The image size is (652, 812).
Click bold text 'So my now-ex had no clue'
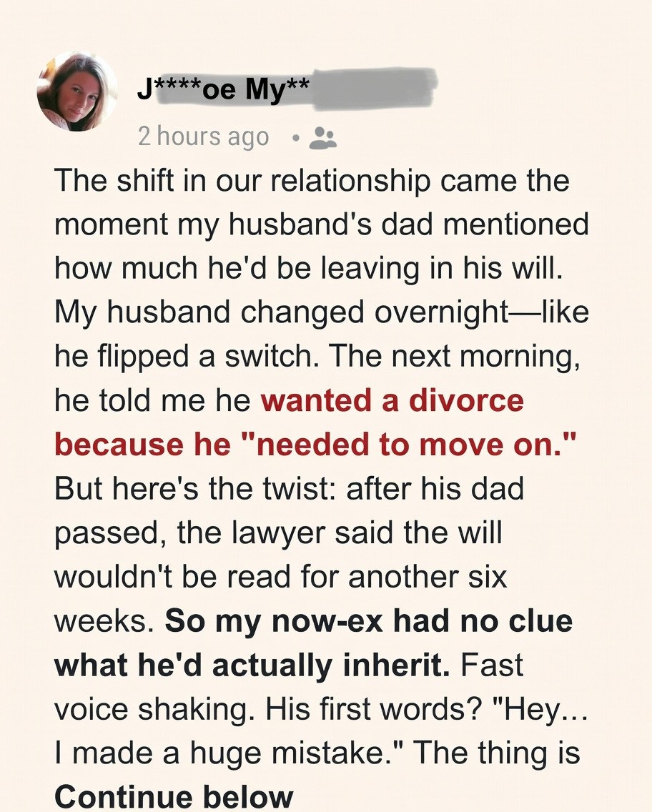[369, 621]
